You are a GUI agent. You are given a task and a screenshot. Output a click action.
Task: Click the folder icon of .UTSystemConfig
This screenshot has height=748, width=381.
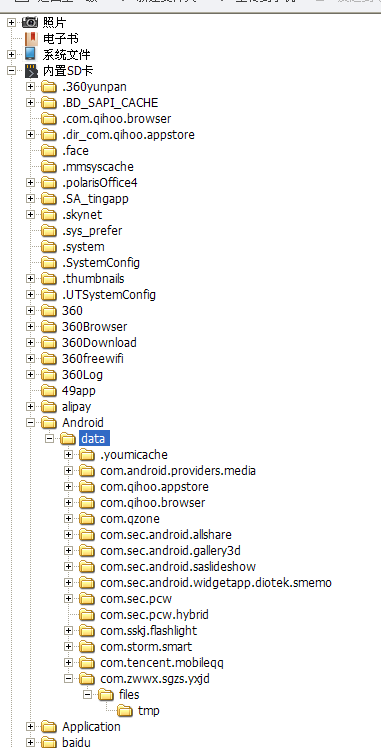tap(49, 295)
